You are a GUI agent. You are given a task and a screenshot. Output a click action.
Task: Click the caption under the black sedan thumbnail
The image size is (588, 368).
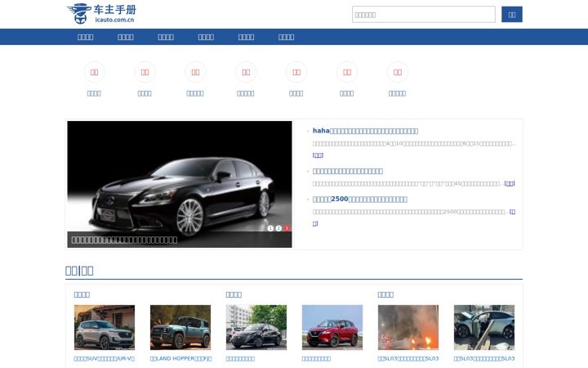click(240, 359)
